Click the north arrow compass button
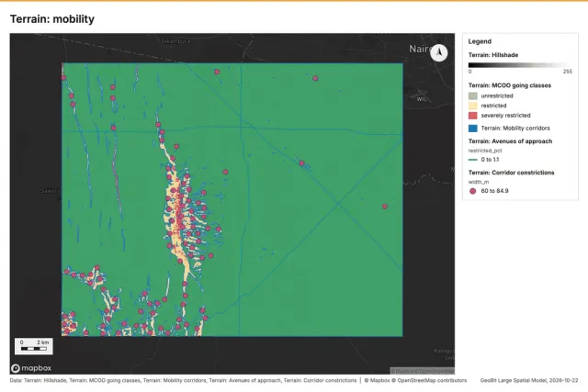The height and width of the screenshot is (392, 588). point(439,53)
